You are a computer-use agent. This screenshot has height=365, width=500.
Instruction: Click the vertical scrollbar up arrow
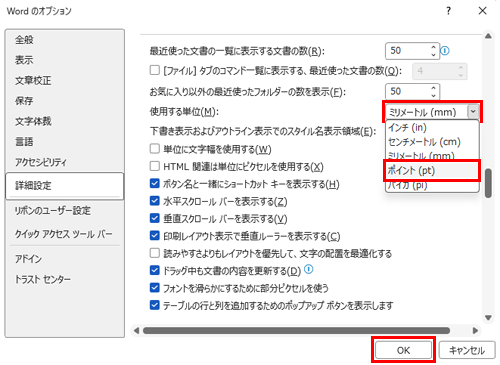(x=488, y=36)
